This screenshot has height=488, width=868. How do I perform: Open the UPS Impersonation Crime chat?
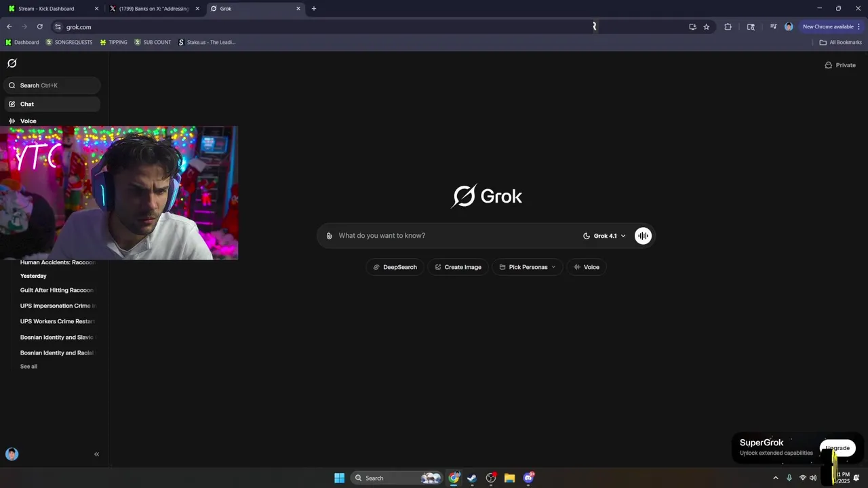[x=58, y=306]
